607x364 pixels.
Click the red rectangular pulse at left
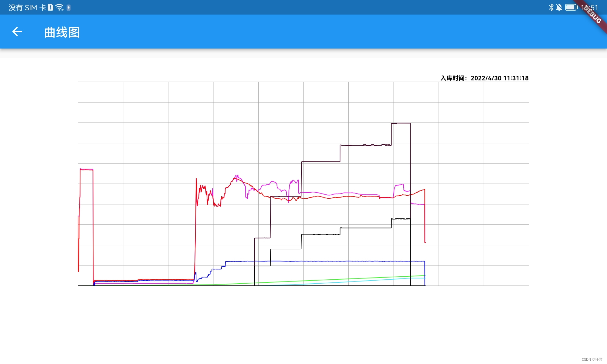point(86,170)
